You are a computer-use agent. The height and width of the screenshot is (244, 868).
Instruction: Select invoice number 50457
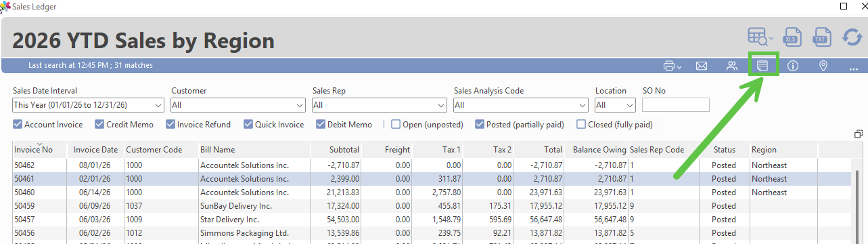[24, 220]
